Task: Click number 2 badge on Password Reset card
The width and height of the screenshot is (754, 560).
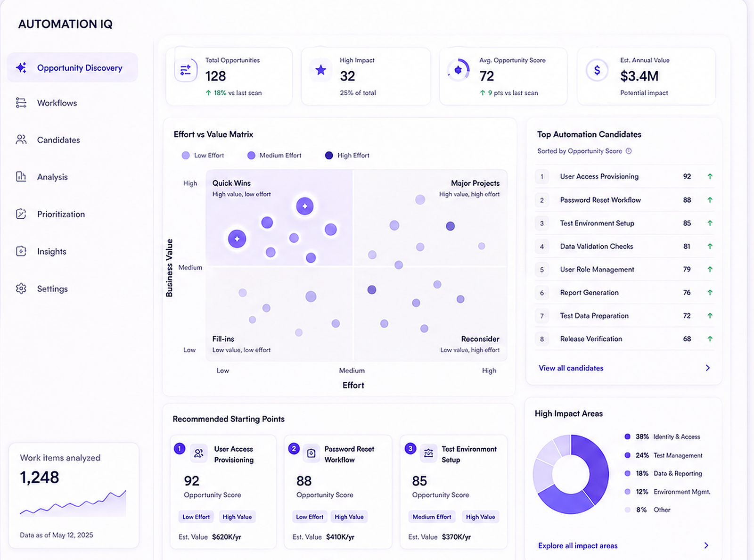Action: pyautogui.click(x=294, y=448)
